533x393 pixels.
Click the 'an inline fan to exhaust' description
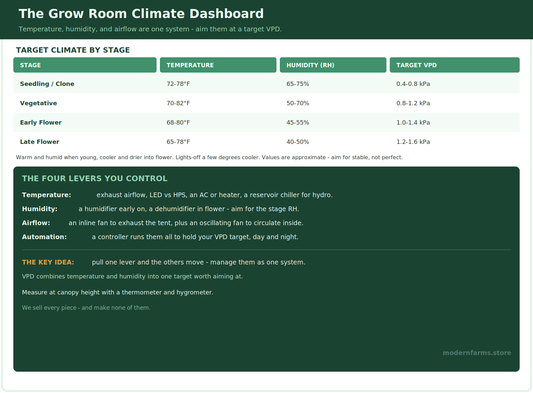186,223
